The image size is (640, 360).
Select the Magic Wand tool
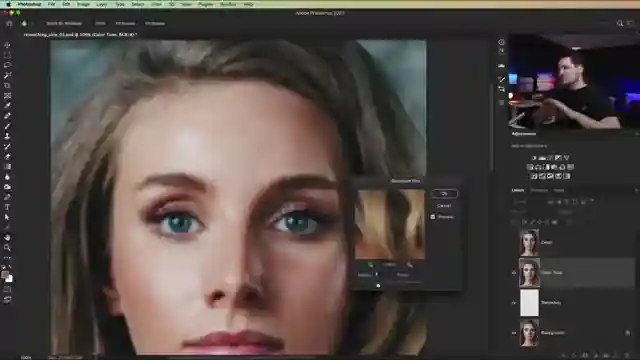click(x=7, y=75)
